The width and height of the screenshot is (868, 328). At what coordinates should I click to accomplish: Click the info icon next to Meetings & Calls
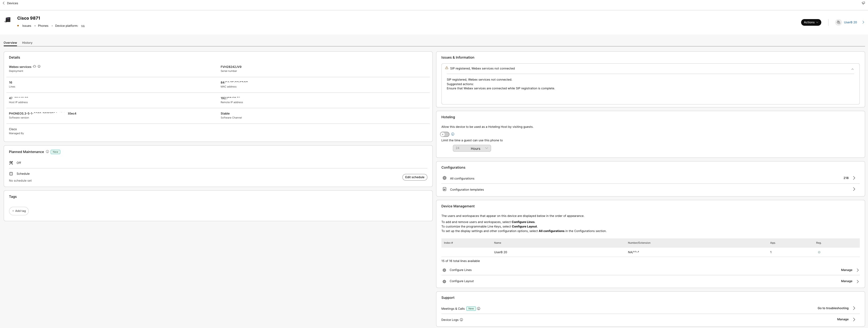(479, 309)
